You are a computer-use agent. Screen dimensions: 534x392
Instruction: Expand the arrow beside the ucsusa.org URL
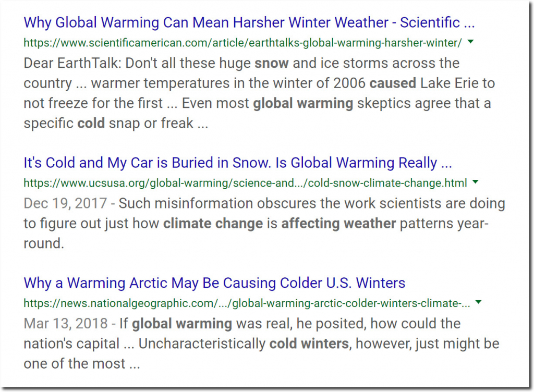[476, 182]
